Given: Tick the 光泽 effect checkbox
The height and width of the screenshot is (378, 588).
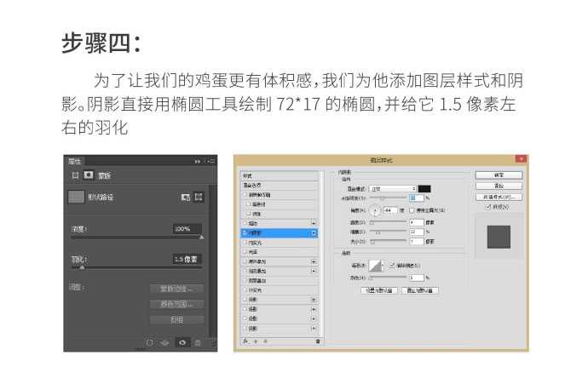Looking at the screenshot, I should [246, 252].
